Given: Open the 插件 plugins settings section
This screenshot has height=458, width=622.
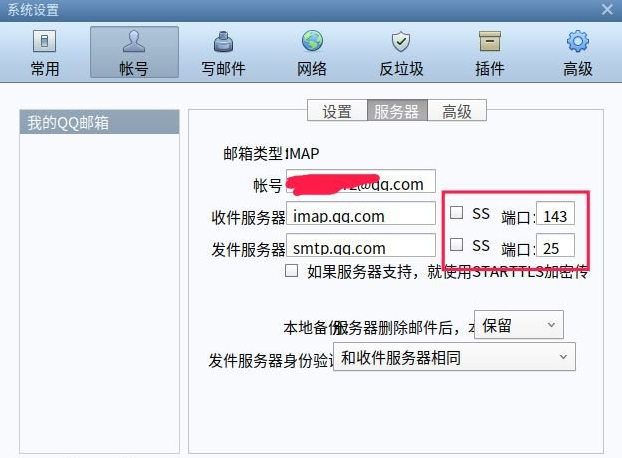Looking at the screenshot, I should (x=490, y=53).
